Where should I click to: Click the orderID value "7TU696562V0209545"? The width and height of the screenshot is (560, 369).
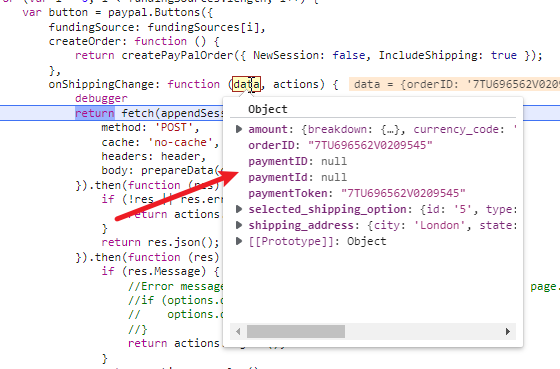point(370,145)
